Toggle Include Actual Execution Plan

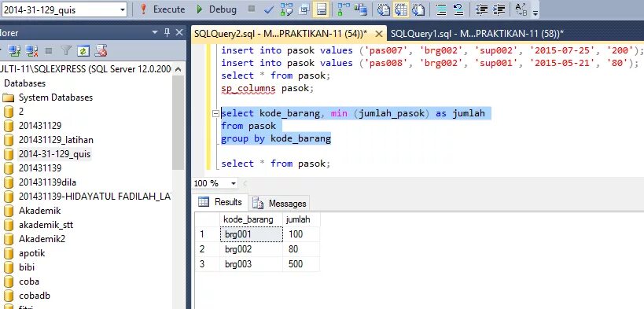click(344, 9)
